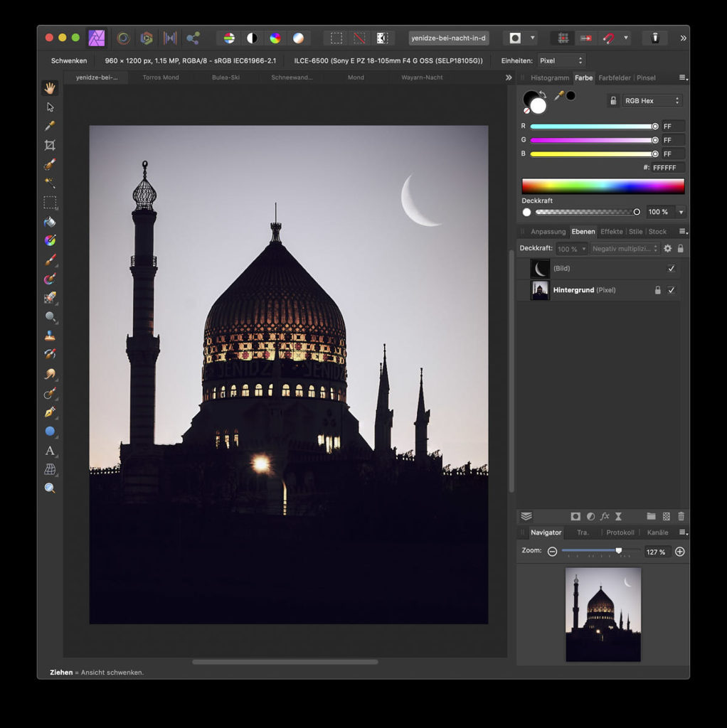The height and width of the screenshot is (728, 727).
Task: Open the Quick Mask options dropdown arrow
Action: click(x=533, y=38)
